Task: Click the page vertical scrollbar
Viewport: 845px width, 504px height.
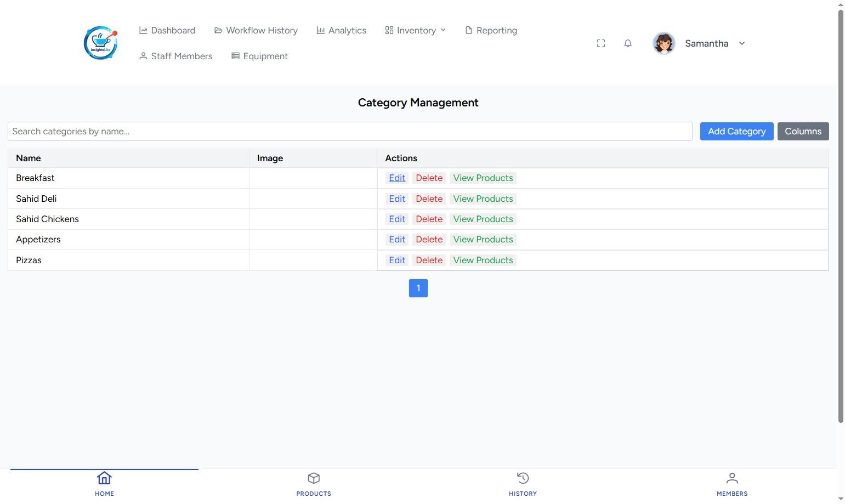Action: pyautogui.click(x=841, y=217)
